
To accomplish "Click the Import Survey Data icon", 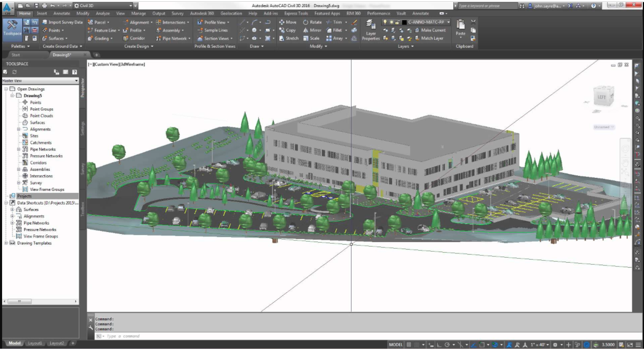I will point(45,22).
